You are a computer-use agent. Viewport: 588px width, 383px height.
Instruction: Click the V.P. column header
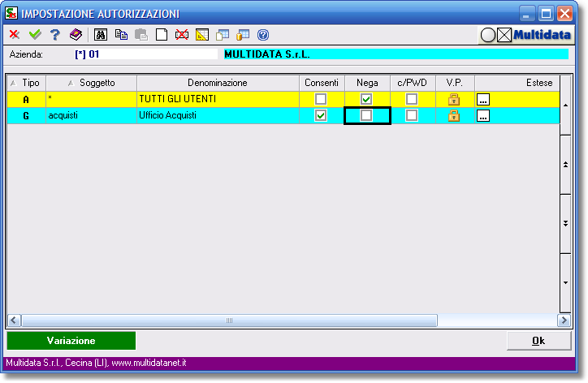(455, 83)
